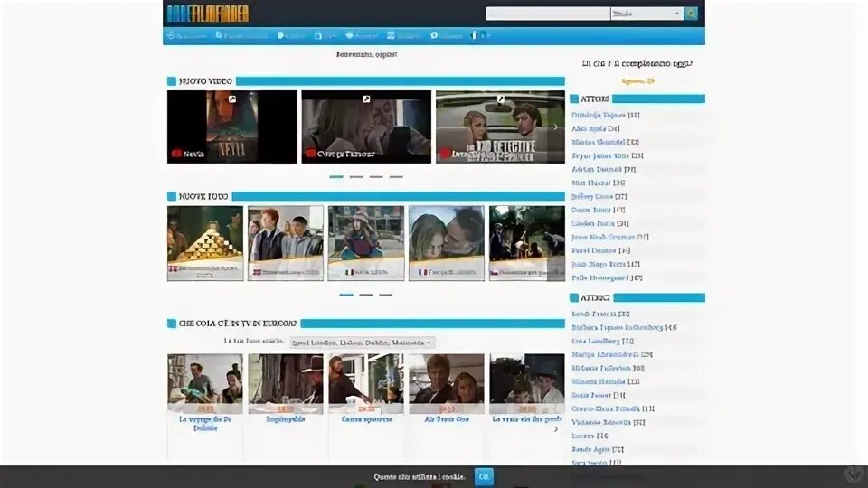Screen dimensions: 868x488
Task: Accept cookies with the OK button
Action: click(x=484, y=476)
